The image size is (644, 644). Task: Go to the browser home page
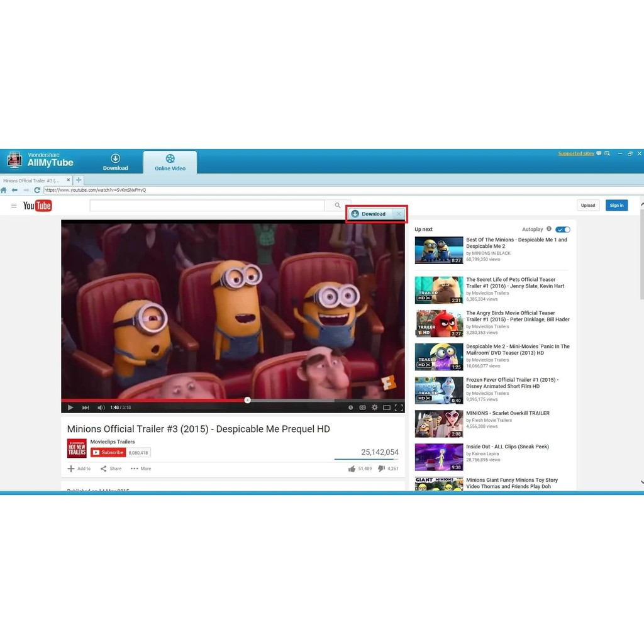[x=4, y=190]
